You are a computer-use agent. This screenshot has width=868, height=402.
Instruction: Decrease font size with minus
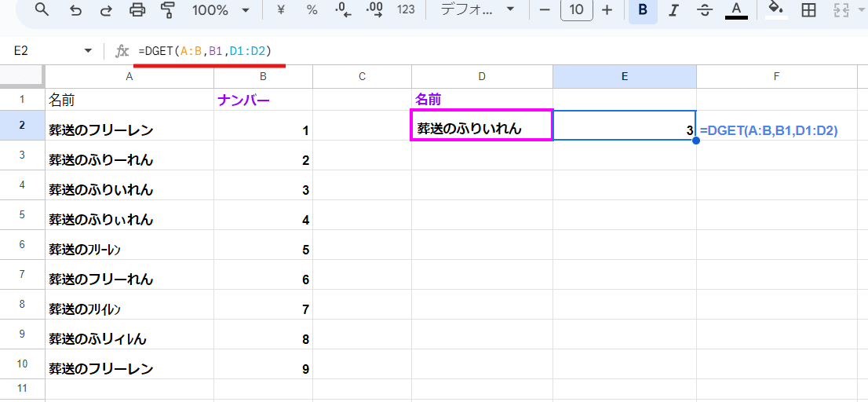click(545, 9)
